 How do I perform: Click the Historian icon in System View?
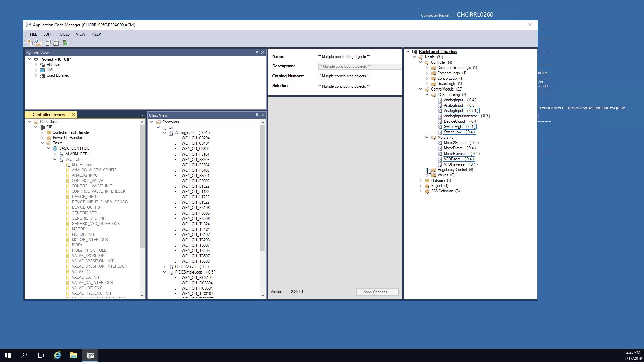(42, 65)
